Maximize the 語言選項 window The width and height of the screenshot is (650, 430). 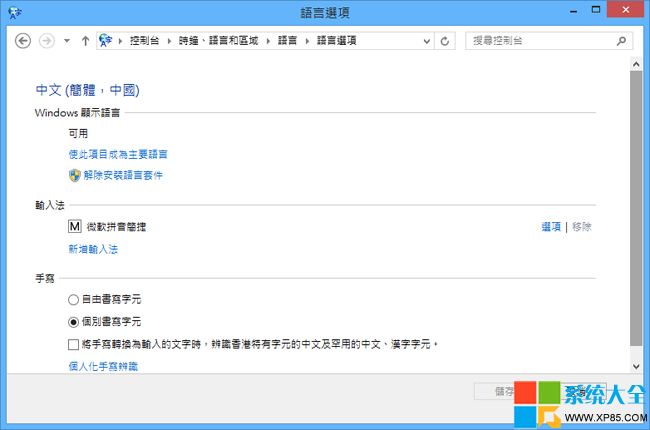pyautogui.click(x=596, y=10)
